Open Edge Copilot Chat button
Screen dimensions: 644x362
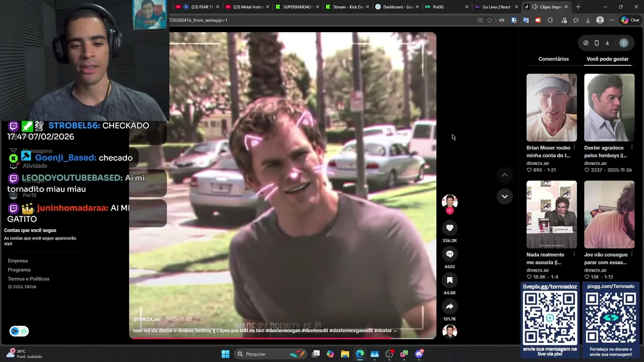coord(630,20)
